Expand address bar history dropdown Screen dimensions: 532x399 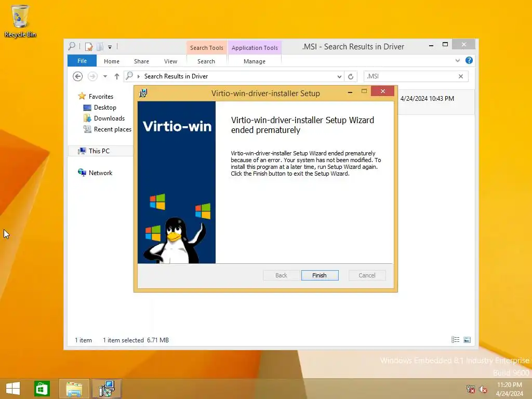click(339, 76)
